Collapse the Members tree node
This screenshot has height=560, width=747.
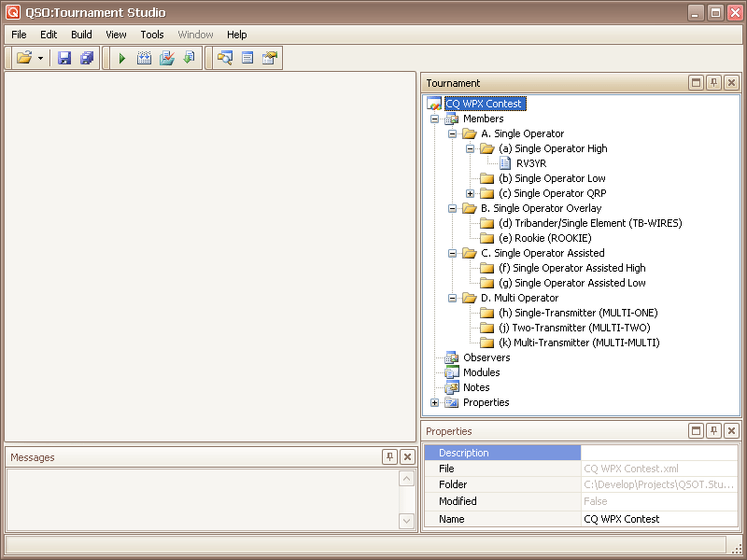(x=434, y=119)
